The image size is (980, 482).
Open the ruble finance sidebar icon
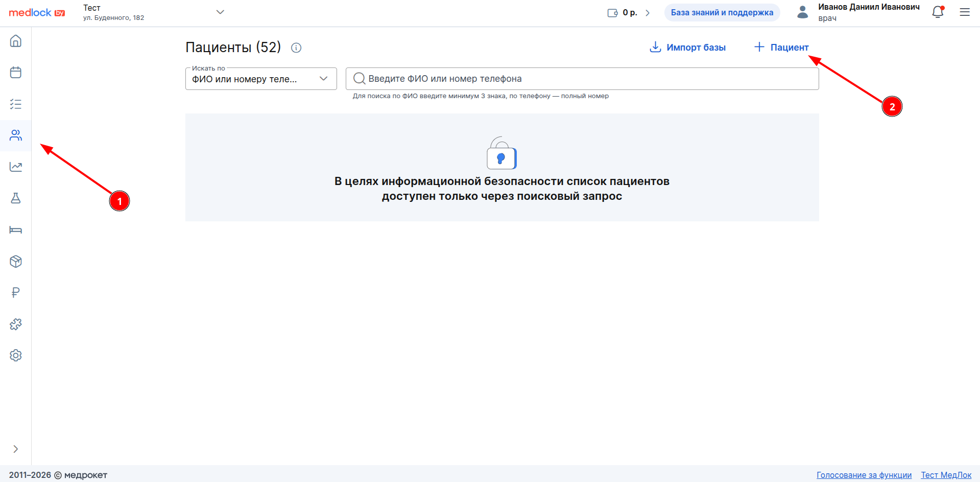[x=16, y=292]
